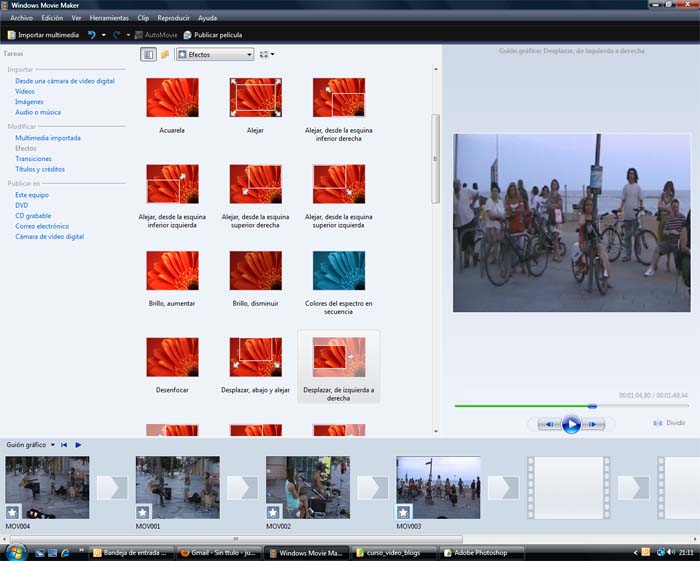Open the thumbnail view options dropdown

click(267, 54)
